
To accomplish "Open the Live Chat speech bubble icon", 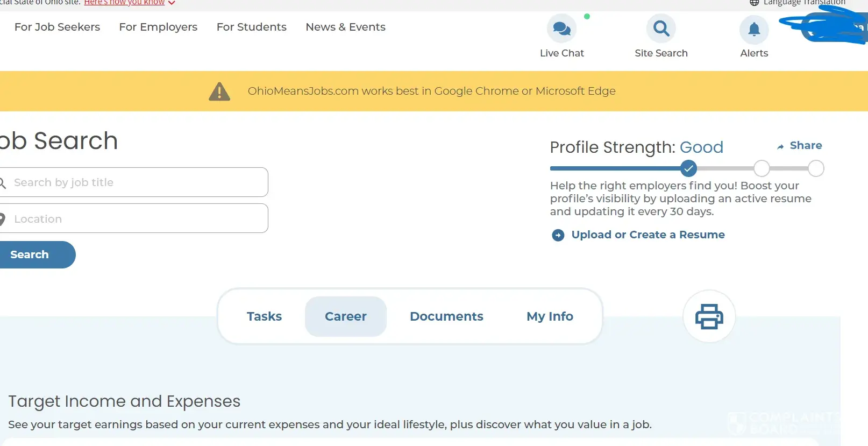I will click(561, 29).
